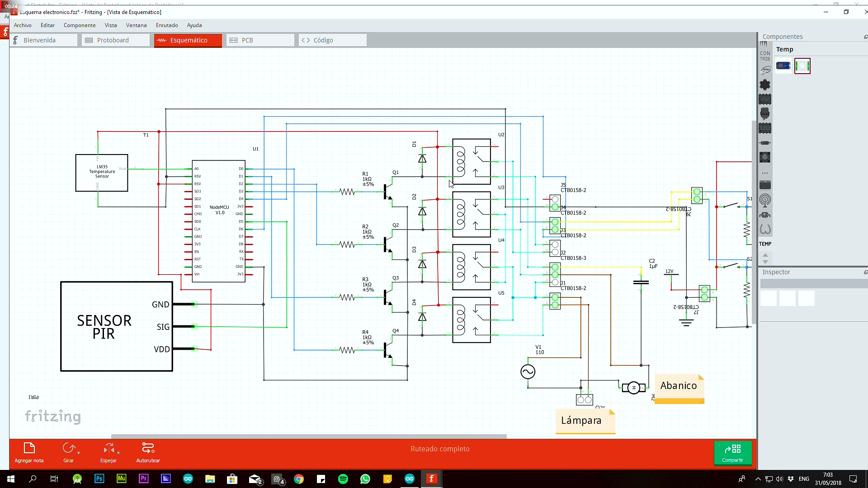Open the black flower-shaped parts bin
The width and height of the screenshot is (868, 488).
coord(765,84)
